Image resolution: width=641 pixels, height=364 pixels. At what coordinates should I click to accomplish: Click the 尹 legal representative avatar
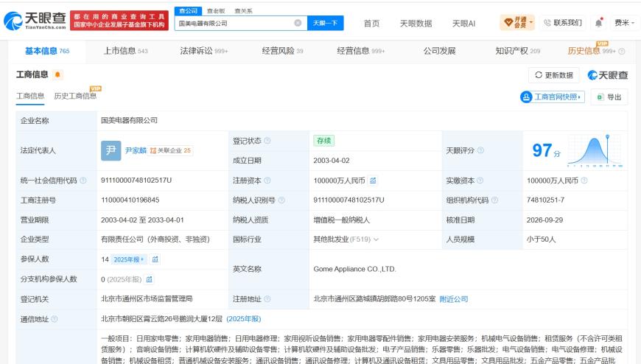point(111,150)
